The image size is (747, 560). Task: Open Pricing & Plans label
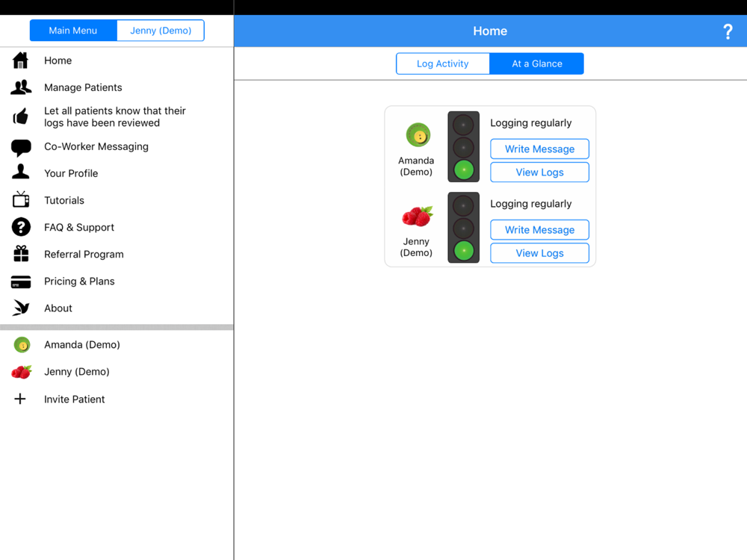(x=79, y=281)
